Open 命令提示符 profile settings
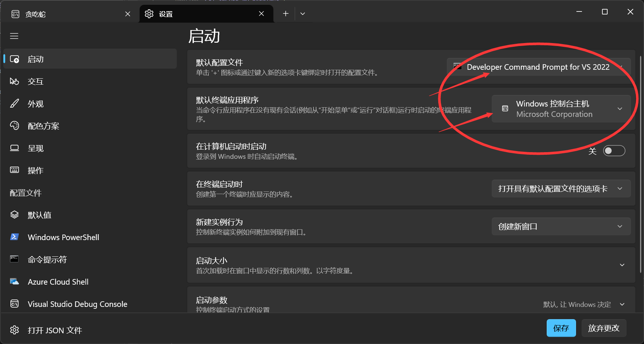 point(90,259)
